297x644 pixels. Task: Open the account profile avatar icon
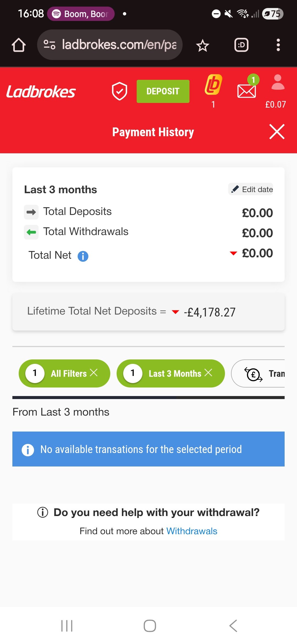[278, 83]
